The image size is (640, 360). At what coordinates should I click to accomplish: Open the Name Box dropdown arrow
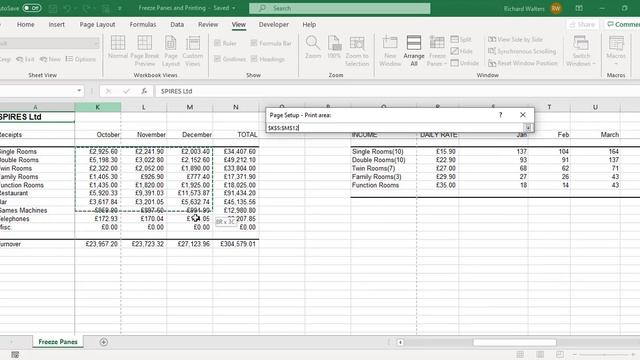coord(79,91)
